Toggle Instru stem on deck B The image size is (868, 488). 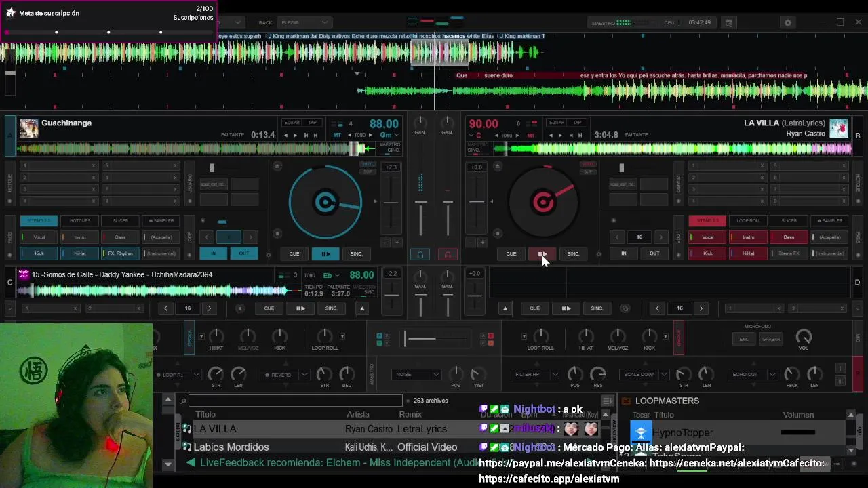[749, 237]
